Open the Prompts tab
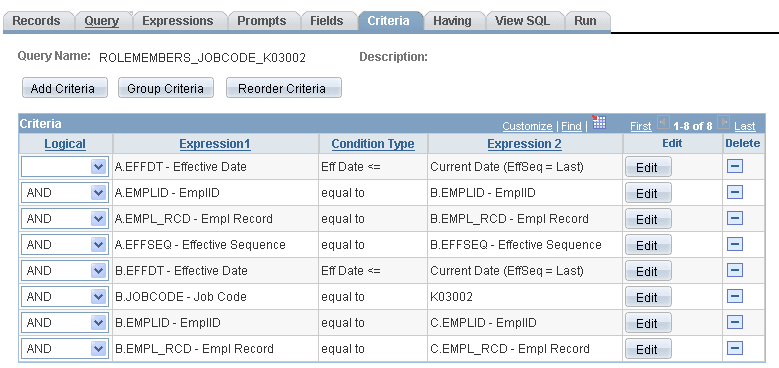 click(262, 21)
